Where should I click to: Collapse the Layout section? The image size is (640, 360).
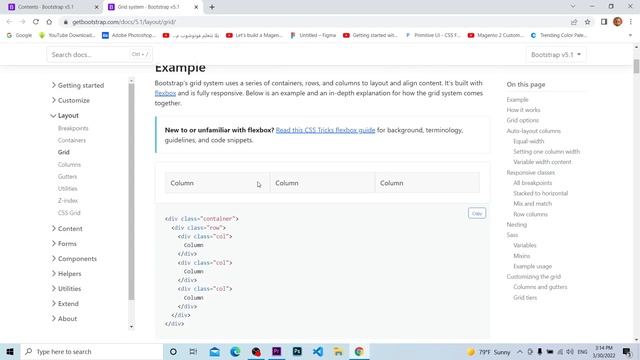point(64,116)
